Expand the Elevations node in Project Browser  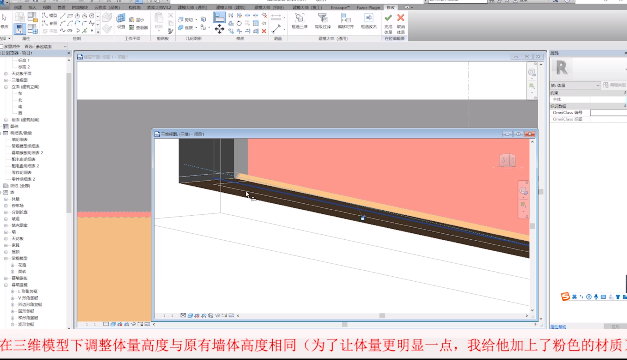[x=6, y=87]
